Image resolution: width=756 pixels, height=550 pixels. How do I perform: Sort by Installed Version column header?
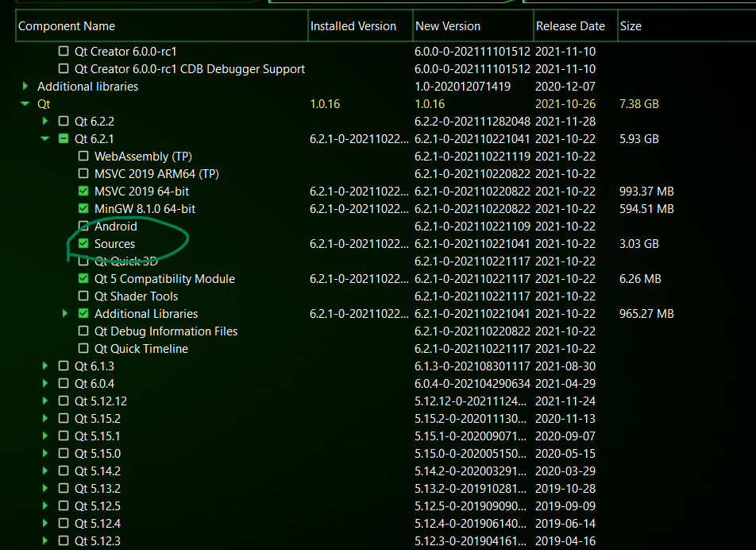click(361, 26)
